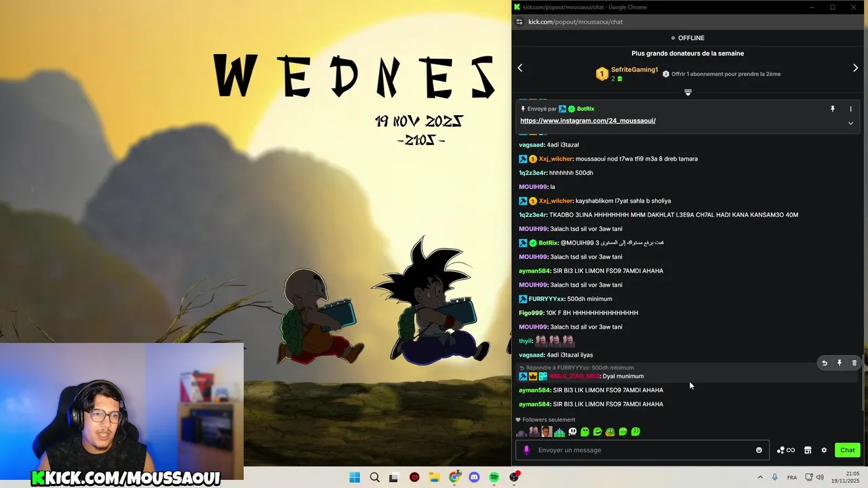Open chat settings gear
Viewport: 868px width, 488px height.
[x=824, y=450]
